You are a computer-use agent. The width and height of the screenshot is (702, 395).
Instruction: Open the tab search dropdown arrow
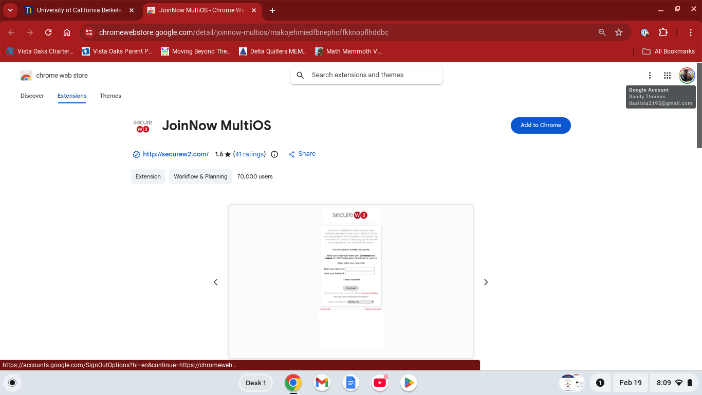pyautogui.click(x=10, y=10)
